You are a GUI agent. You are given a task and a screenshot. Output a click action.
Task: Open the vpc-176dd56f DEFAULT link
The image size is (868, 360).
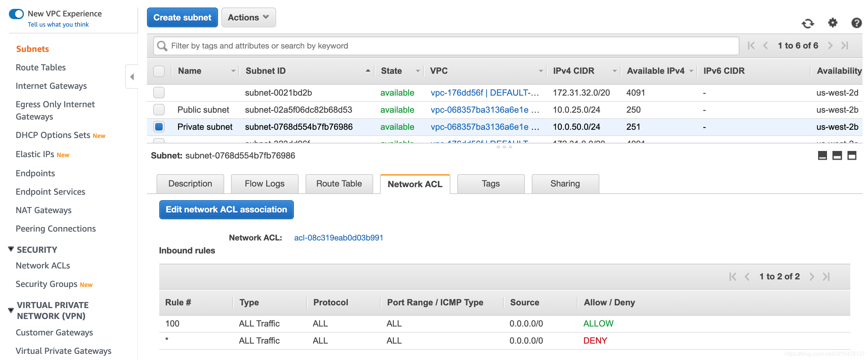[x=485, y=93]
